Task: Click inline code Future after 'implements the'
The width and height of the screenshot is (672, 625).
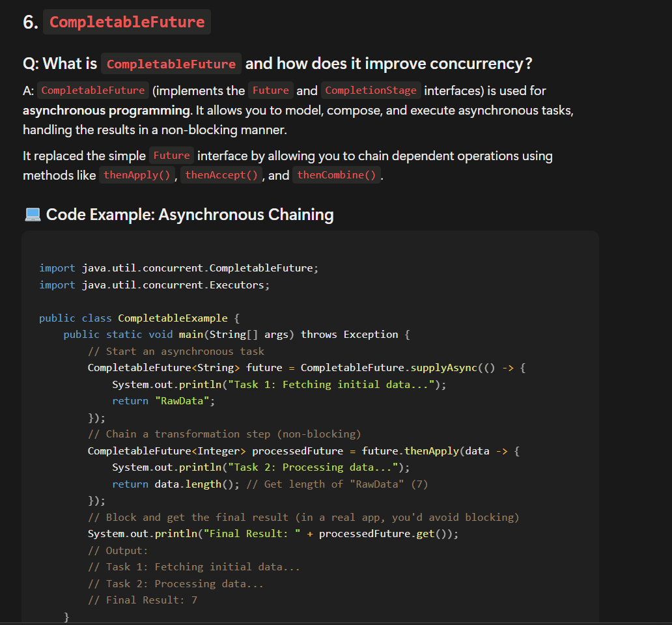Action: click(270, 90)
